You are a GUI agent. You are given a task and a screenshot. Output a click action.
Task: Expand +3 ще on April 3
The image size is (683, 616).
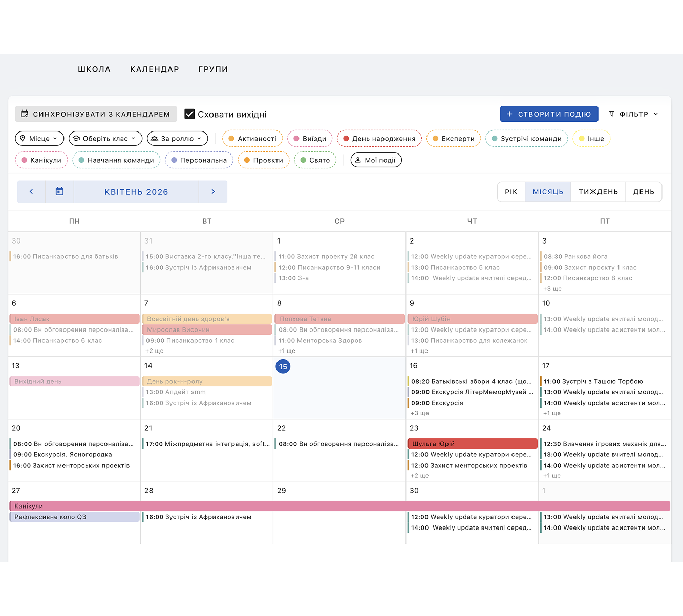[x=552, y=289]
